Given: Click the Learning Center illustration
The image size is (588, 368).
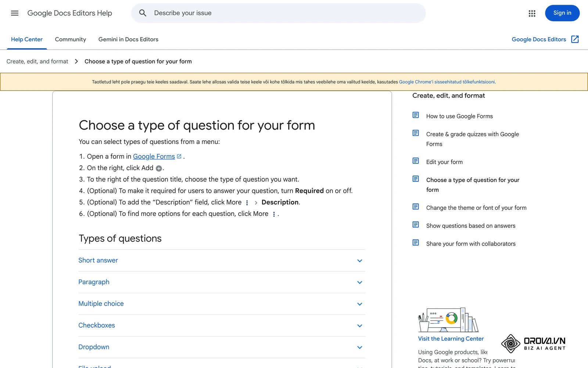Looking at the screenshot, I should (448, 320).
